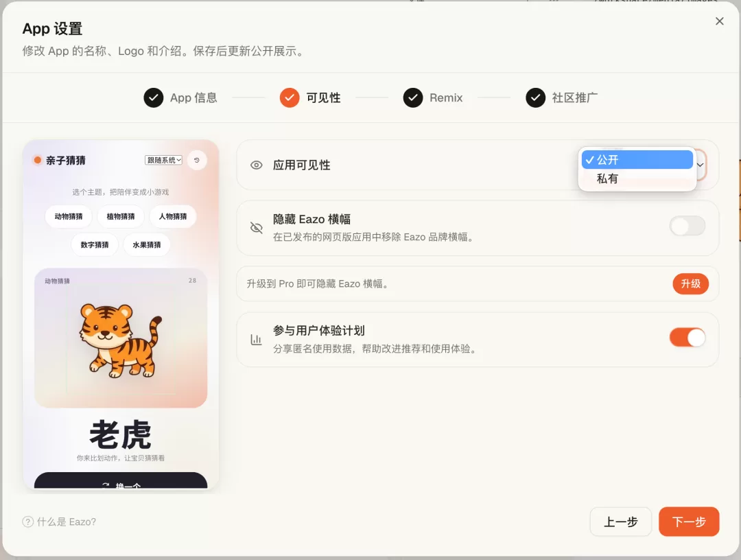The image size is (741, 560).
Task: Click the 换一个 button in preview
Action: [x=121, y=480]
